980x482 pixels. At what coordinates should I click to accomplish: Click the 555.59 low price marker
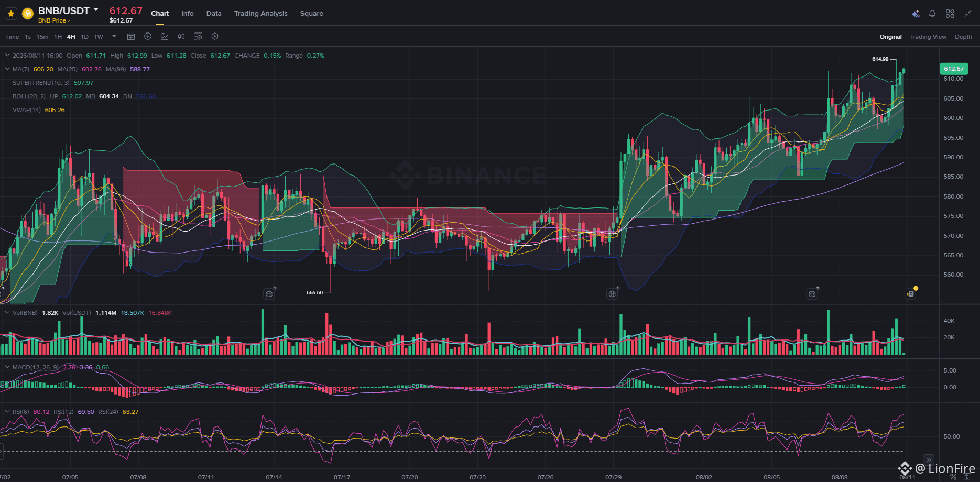tap(315, 293)
